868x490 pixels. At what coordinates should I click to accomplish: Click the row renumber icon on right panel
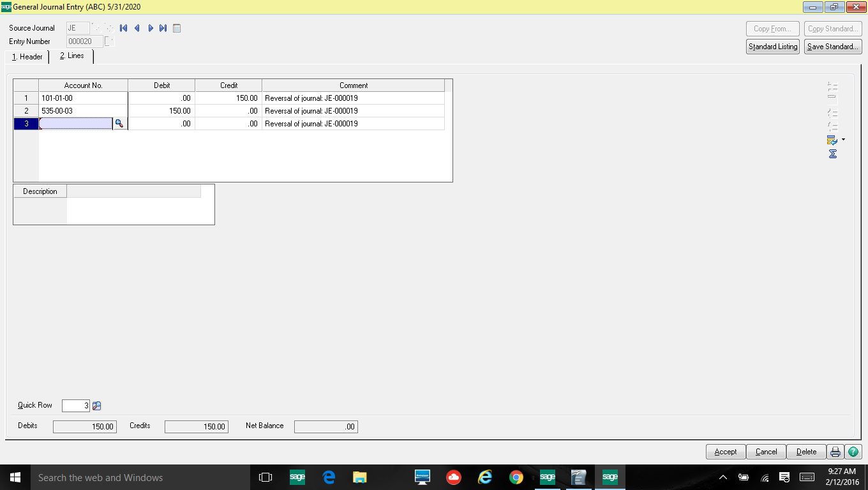pyautogui.click(x=832, y=139)
